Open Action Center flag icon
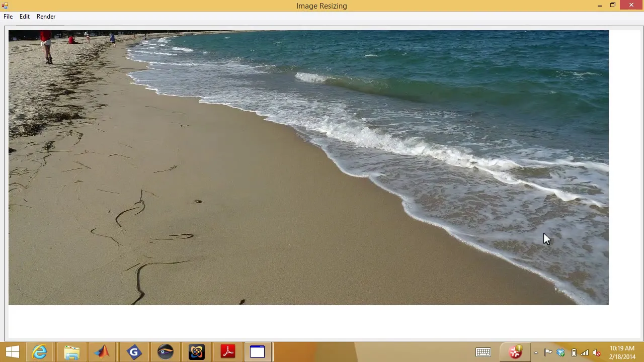644x362 pixels. click(548, 352)
